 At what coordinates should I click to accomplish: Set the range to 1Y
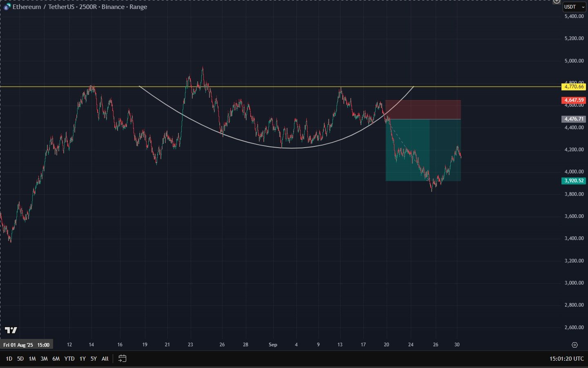[x=82, y=359]
